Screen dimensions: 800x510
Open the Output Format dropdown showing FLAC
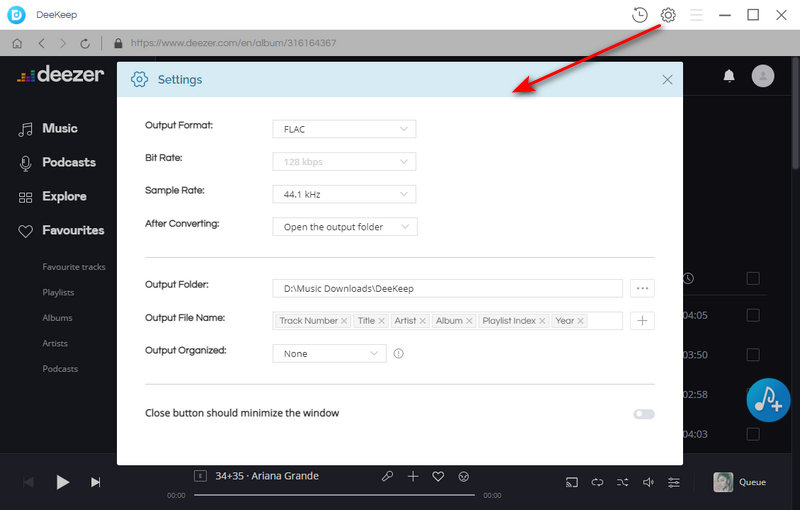tap(344, 129)
